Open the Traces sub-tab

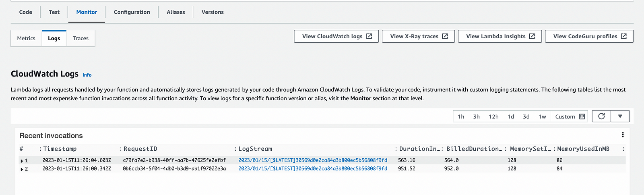(80, 38)
